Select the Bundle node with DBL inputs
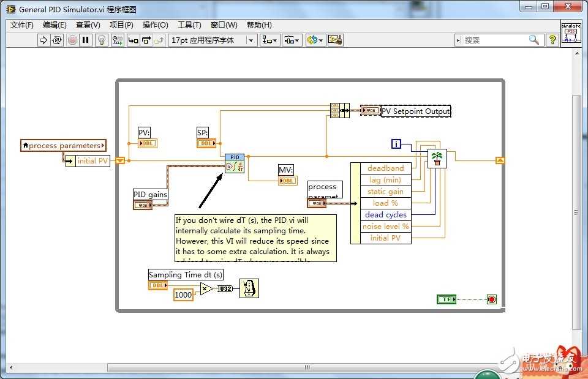Viewport: 588px width, 379px height. click(339, 111)
